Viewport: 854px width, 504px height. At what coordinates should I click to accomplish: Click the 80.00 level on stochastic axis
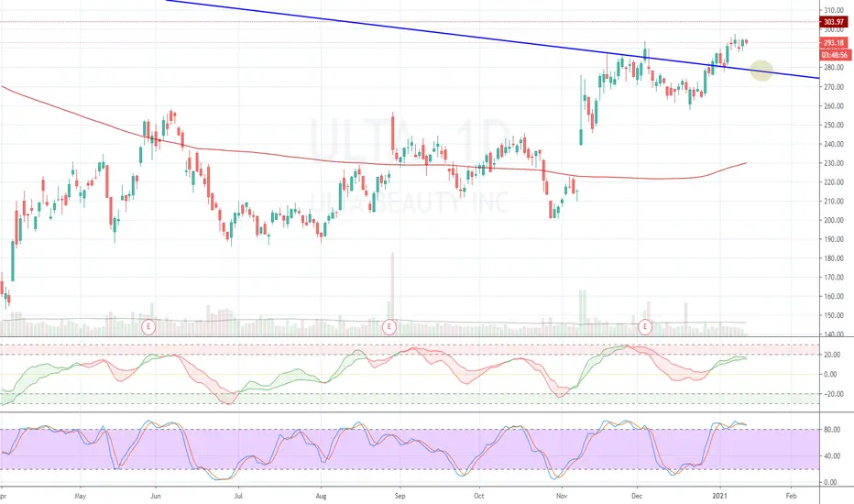point(830,430)
